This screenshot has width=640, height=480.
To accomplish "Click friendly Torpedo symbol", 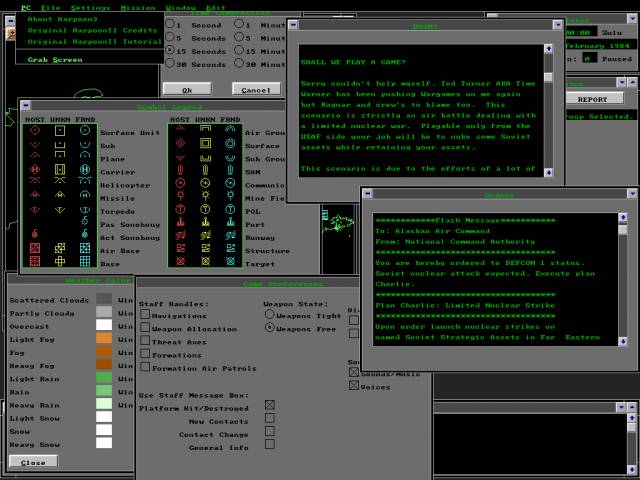I will pyautogui.click(x=85, y=210).
